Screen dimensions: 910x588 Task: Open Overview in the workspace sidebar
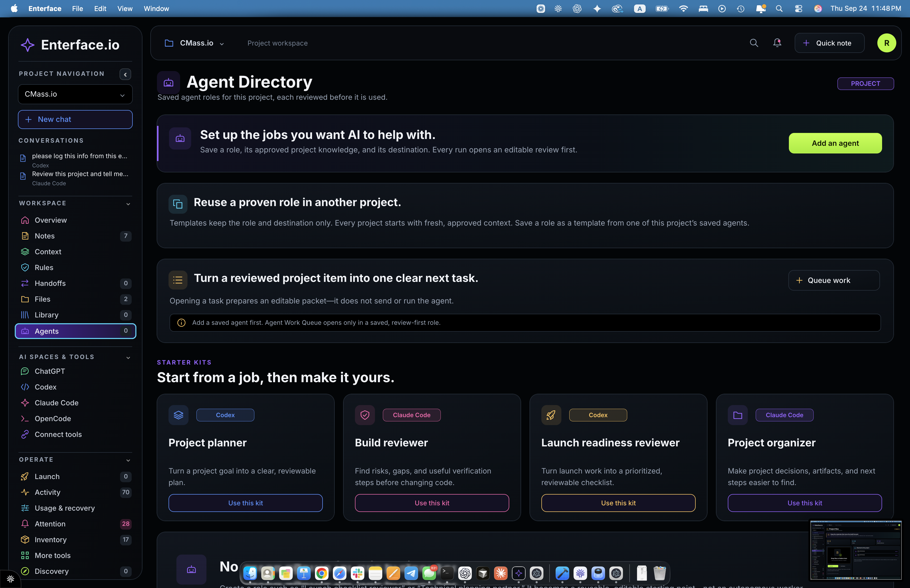75,220
